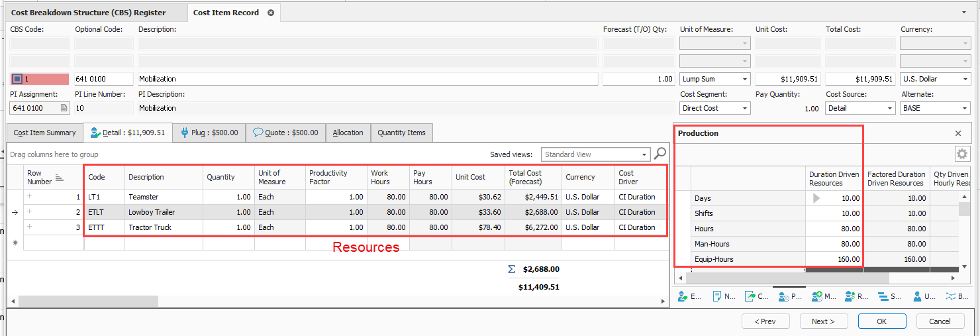980x336 pixels.
Task: Click the stacked bars icon in bottom strip
Action: (x=882, y=296)
